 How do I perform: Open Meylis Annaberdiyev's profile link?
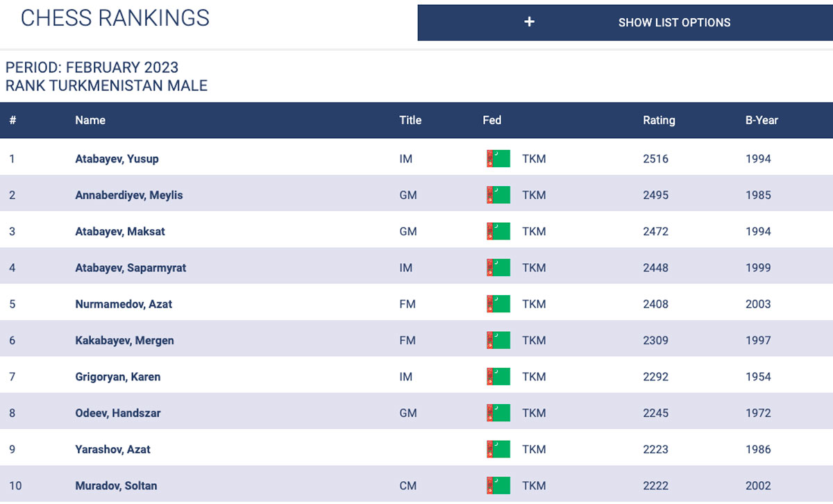coord(129,195)
